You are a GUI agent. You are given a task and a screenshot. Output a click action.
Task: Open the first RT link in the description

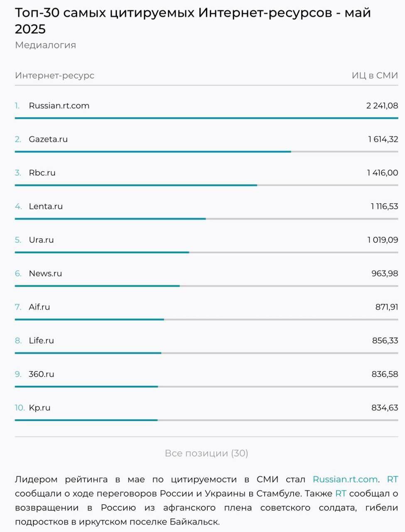pyautogui.click(x=392, y=479)
